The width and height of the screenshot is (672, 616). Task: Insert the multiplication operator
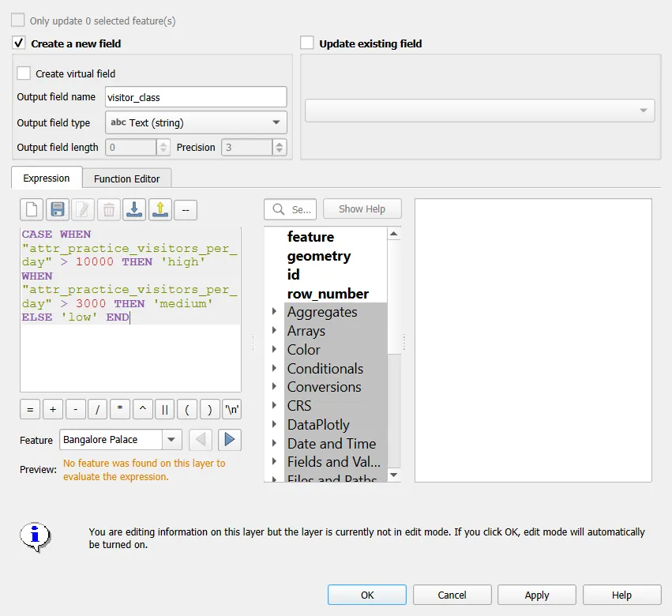coord(120,410)
